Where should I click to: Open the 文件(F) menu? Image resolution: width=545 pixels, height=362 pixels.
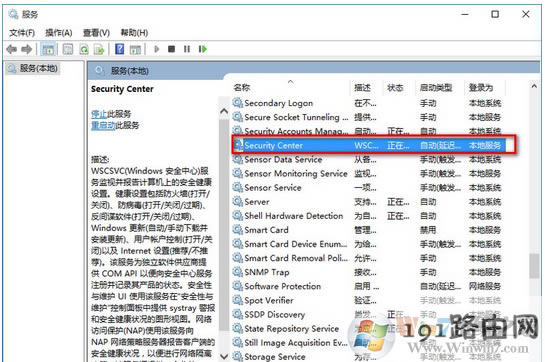[x=22, y=33]
